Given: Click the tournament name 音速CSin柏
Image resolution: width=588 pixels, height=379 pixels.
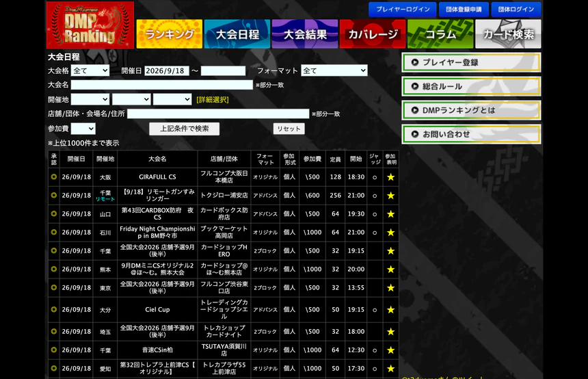Looking at the screenshot, I should (157, 350).
